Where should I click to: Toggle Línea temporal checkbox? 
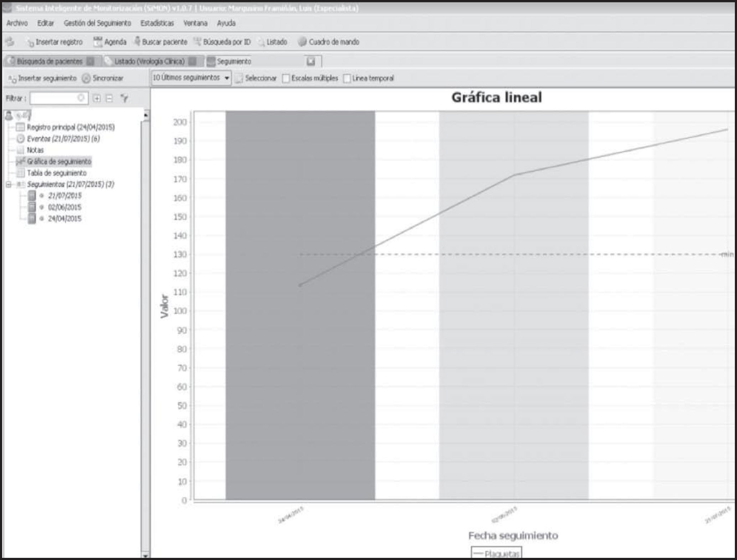pyautogui.click(x=347, y=78)
